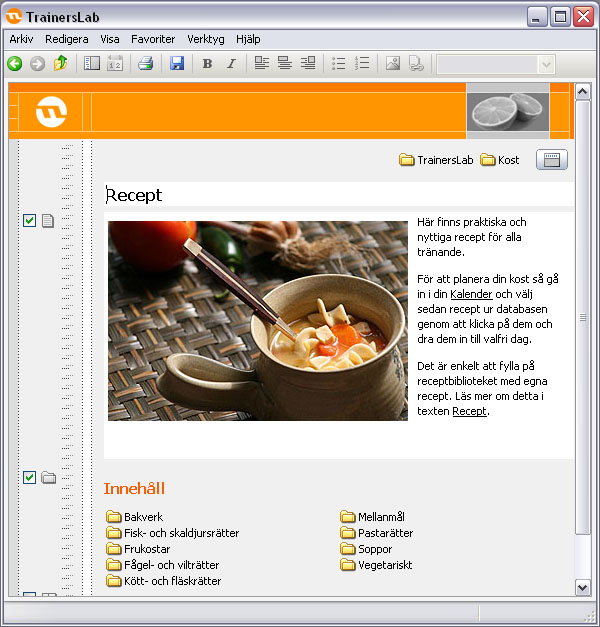Save using the blue floppy disk icon
600x627 pixels.
[x=177, y=64]
